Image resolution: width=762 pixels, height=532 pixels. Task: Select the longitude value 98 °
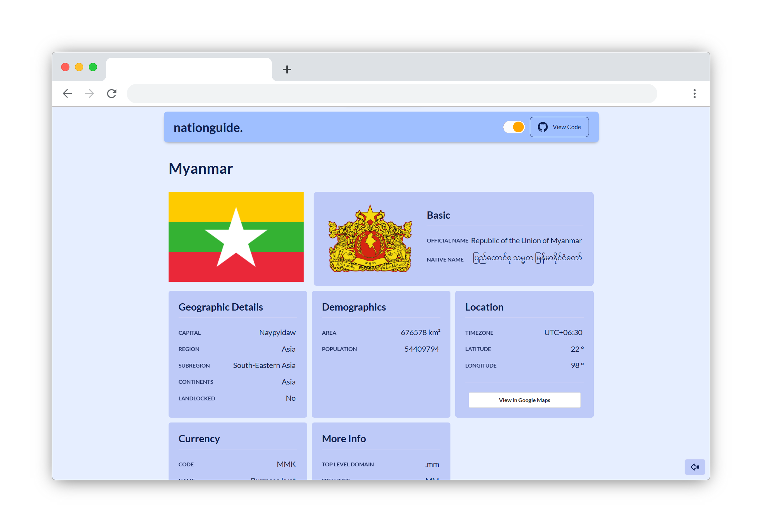pos(577,365)
